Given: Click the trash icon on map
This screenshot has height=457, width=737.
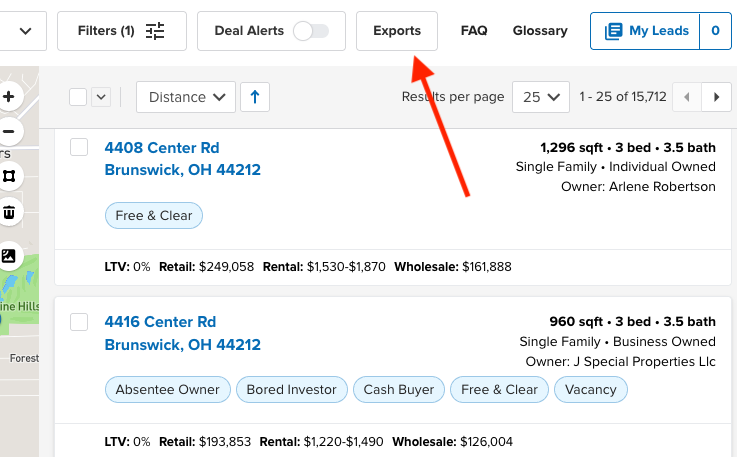Looking at the screenshot, I should pyautogui.click(x=9, y=212).
